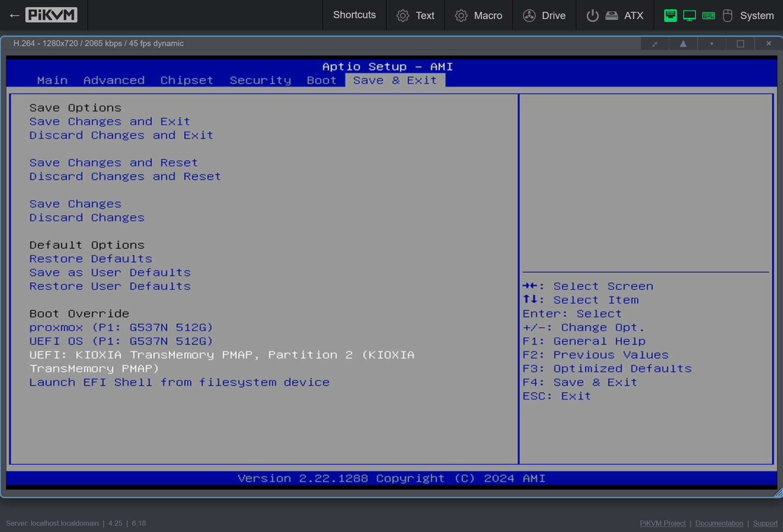Click the gear icon next to Text

click(402, 16)
